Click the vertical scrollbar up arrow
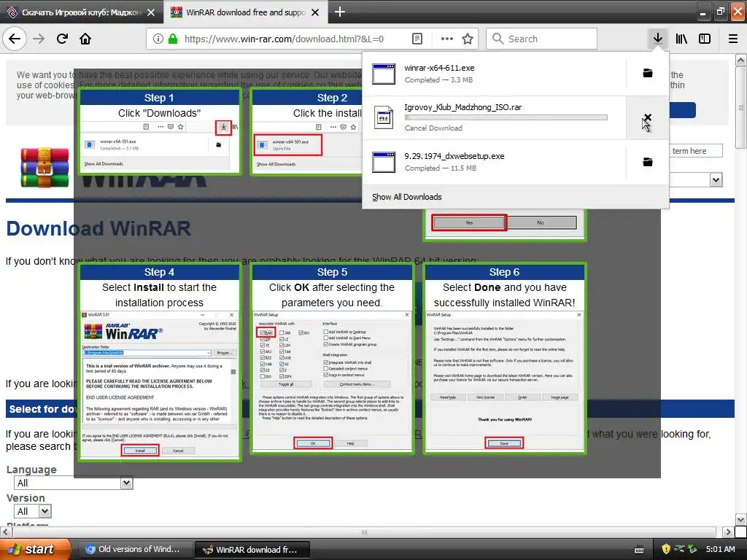The width and height of the screenshot is (747, 560). pos(741,60)
